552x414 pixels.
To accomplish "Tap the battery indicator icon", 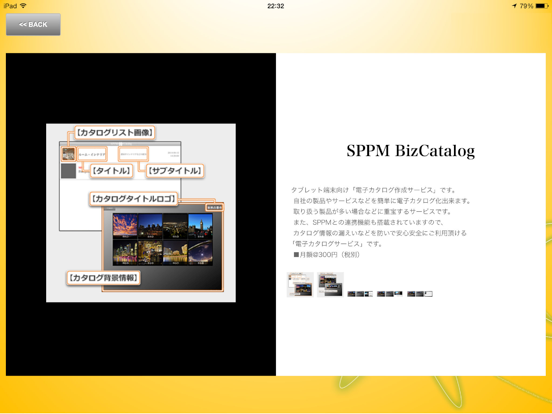I will tap(542, 6).
